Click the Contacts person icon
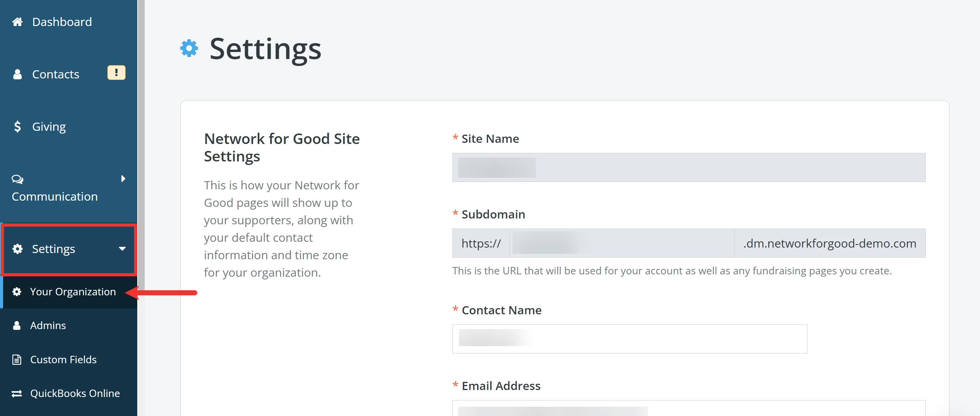 [17, 74]
